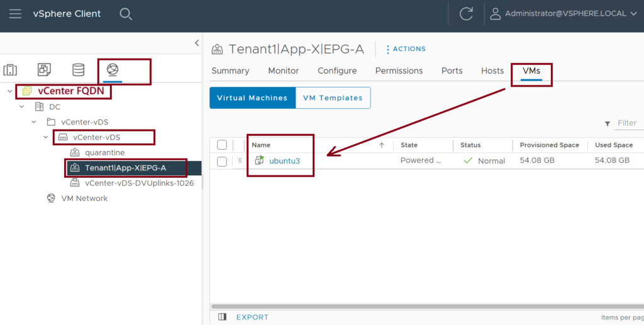
Task: Switch to Networking inventory icon
Action: tap(113, 69)
